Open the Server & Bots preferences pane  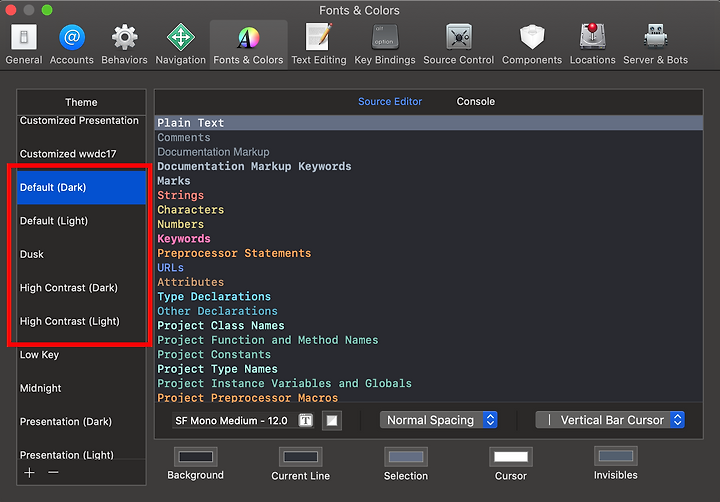click(x=655, y=45)
